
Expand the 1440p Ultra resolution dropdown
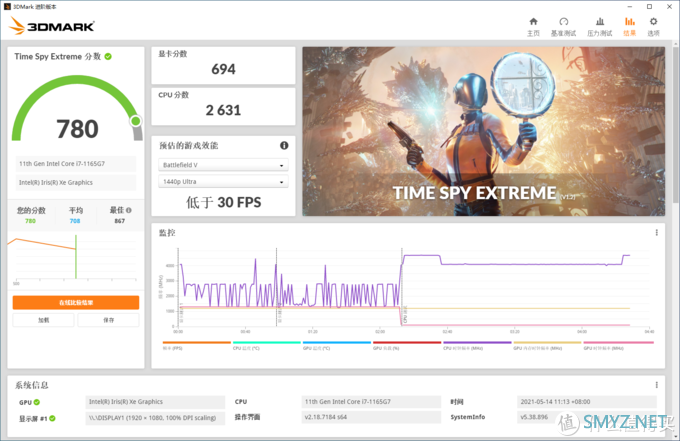(x=223, y=182)
